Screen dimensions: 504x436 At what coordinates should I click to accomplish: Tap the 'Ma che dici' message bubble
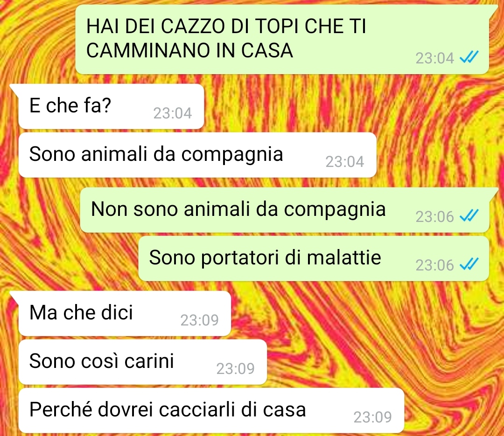tap(125, 313)
